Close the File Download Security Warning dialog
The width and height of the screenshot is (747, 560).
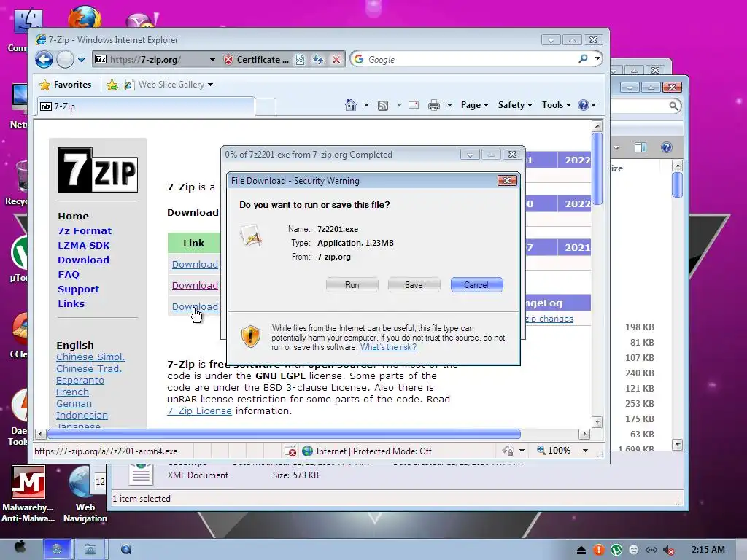(507, 181)
